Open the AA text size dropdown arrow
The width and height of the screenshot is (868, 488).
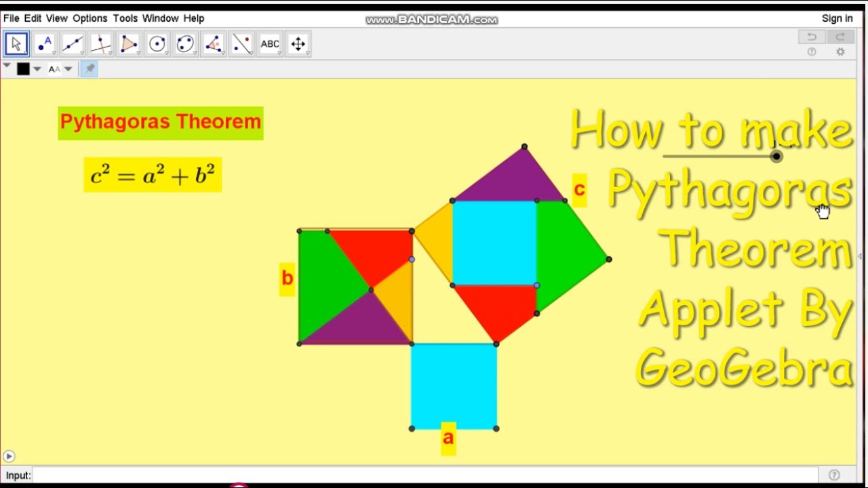(x=68, y=69)
